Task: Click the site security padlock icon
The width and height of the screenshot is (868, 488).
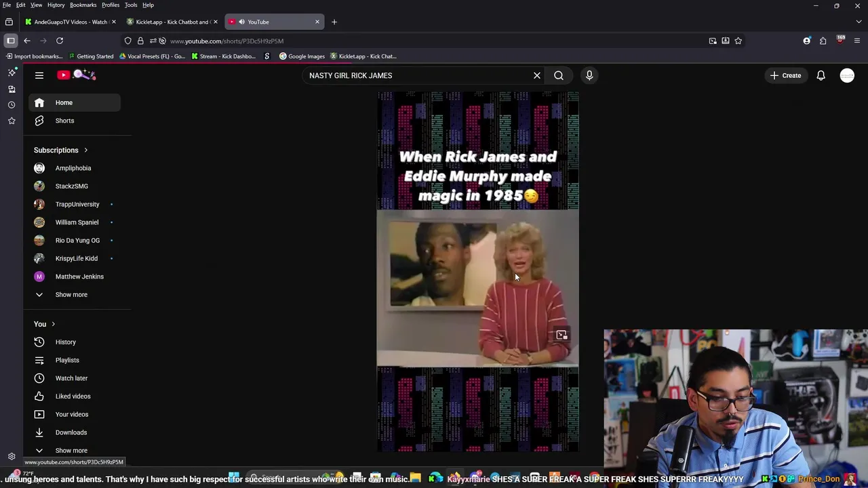Action: [x=140, y=41]
